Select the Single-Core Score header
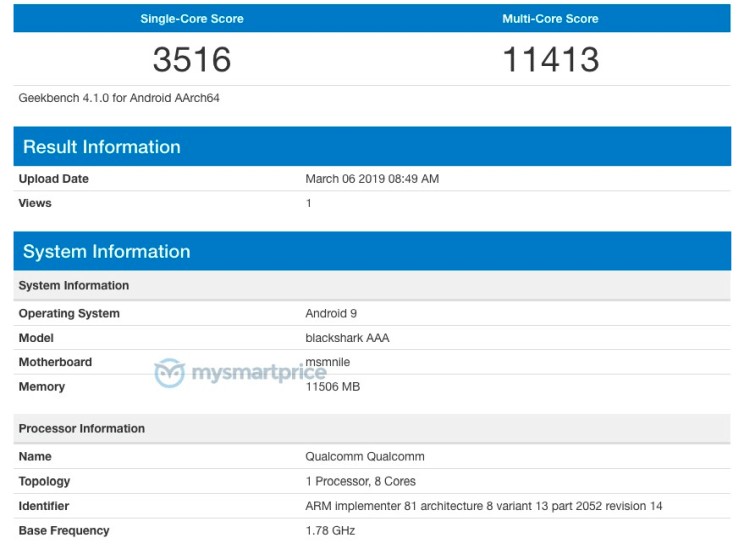Screen dimensions: 750x549 tap(192, 19)
